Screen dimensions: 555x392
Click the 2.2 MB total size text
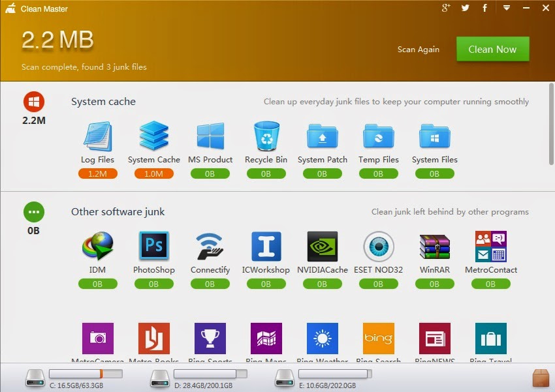coord(57,39)
